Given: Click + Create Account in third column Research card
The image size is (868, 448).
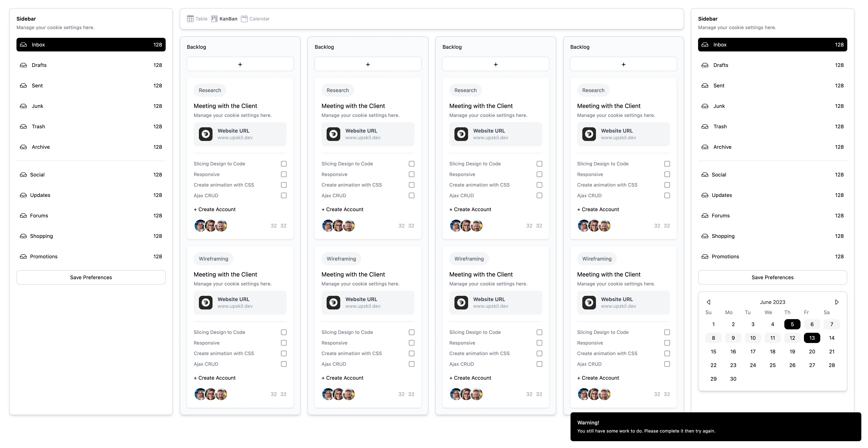Looking at the screenshot, I should tap(470, 209).
